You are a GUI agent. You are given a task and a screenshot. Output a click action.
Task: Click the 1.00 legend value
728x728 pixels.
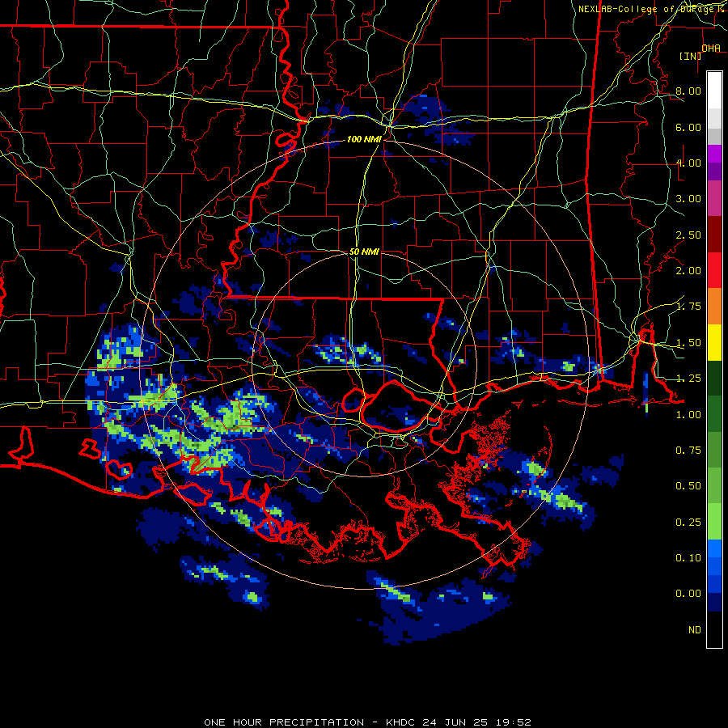tap(688, 415)
